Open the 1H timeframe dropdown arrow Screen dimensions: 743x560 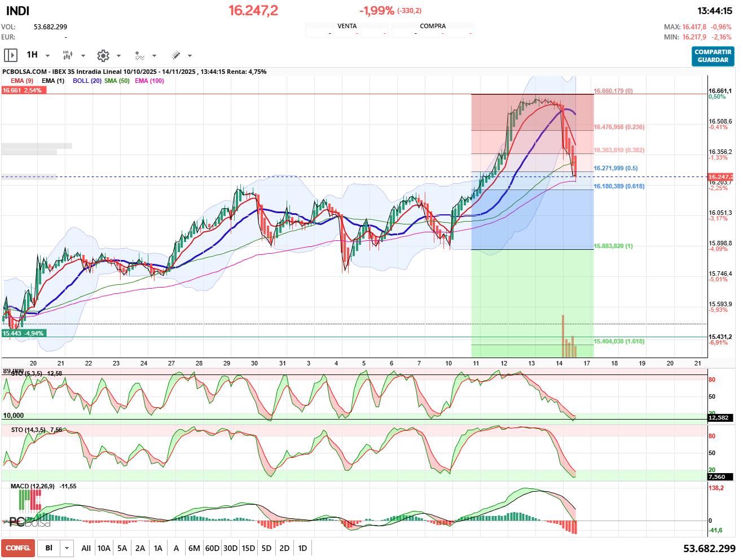click(x=48, y=56)
